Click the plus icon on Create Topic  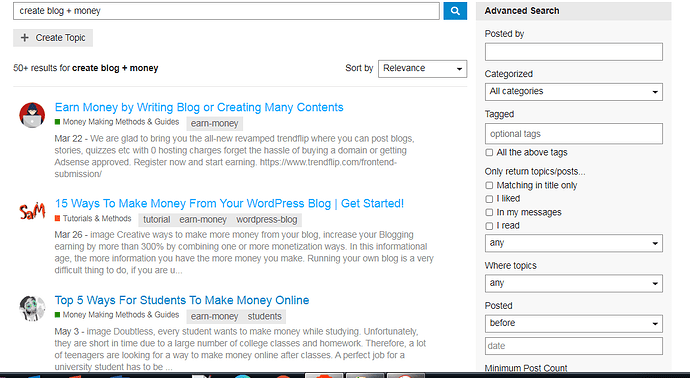[x=25, y=38]
